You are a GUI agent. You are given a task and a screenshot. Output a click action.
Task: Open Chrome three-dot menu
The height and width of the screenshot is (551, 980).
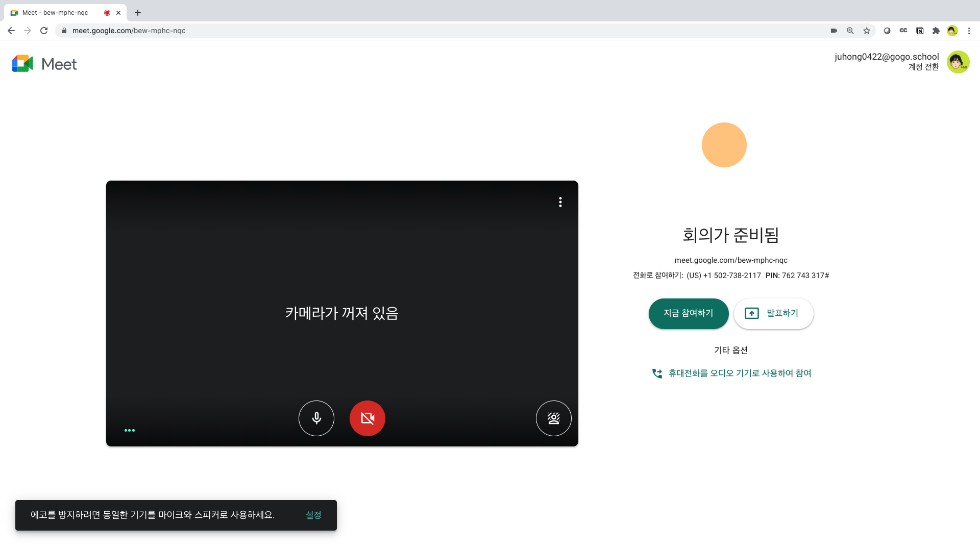[969, 31]
